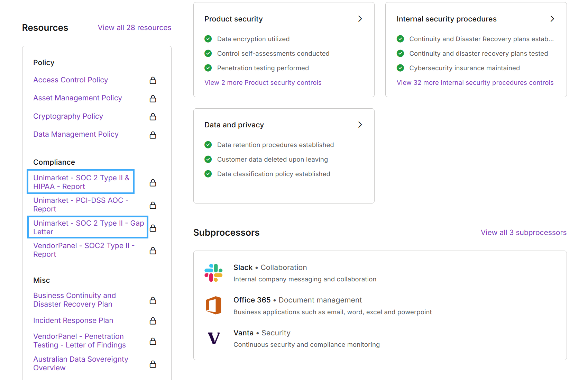Click lock icon beside Unimarket PCI-DSS AOC Report
This screenshot has height=380, width=588.
[153, 205]
